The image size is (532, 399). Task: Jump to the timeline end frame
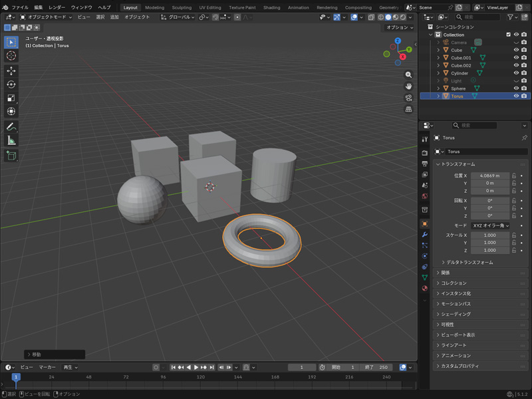pos(211,368)
